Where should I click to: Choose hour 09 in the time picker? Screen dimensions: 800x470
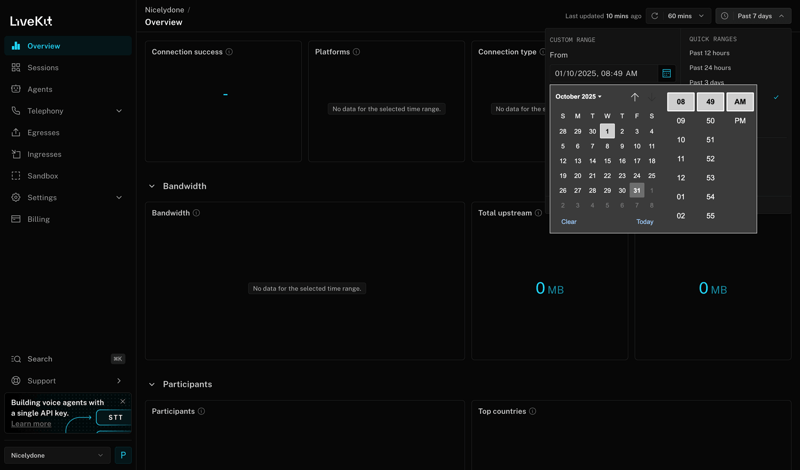coord(681,121)
